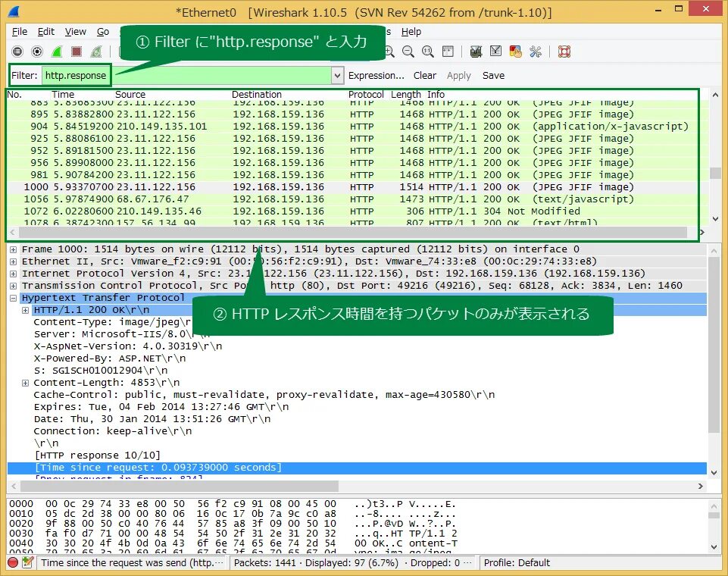728x576 pixels.
Task: Expand the Ethernet II tree node
Action: click(14, 261)
